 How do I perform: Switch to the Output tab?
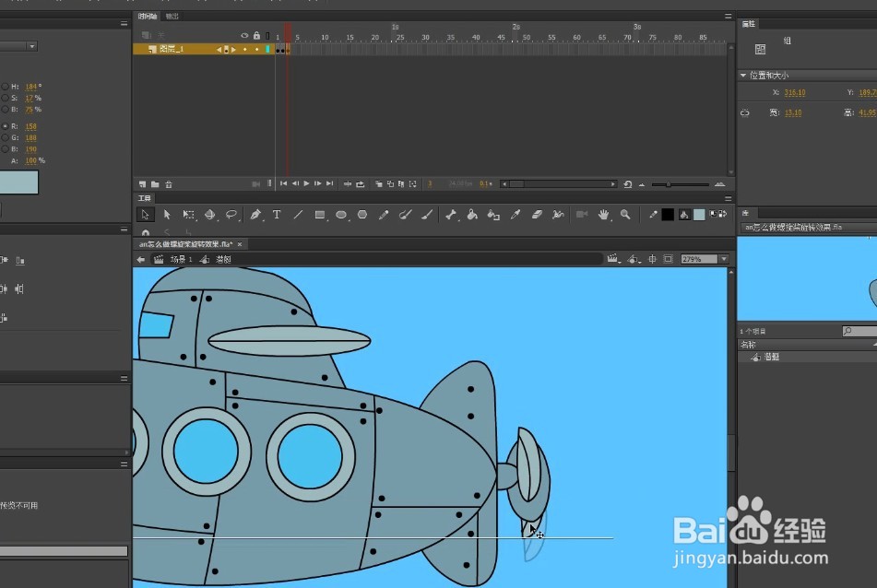point(172,17)
